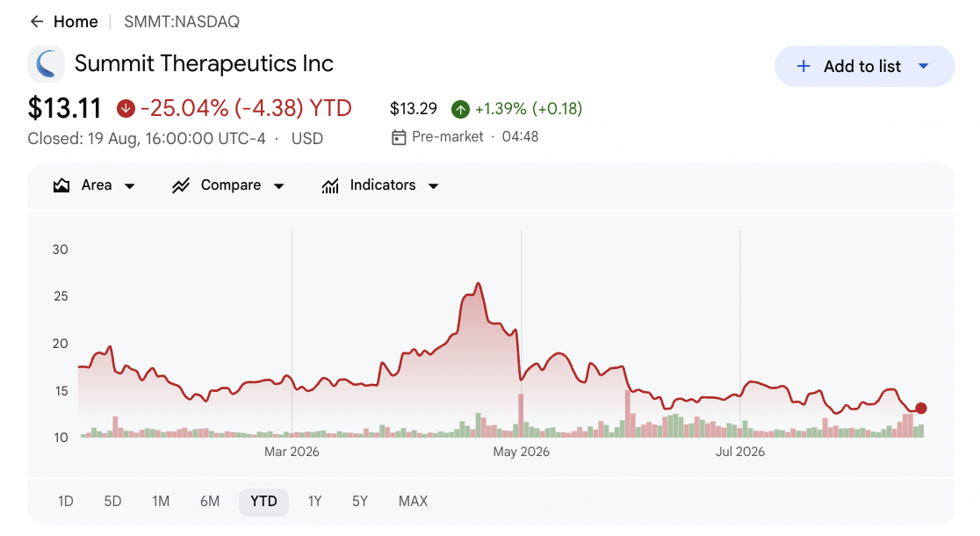
Task: Click the red down-arrow YTD change icon
Action: pyautogui.click(x=126, y=109)
